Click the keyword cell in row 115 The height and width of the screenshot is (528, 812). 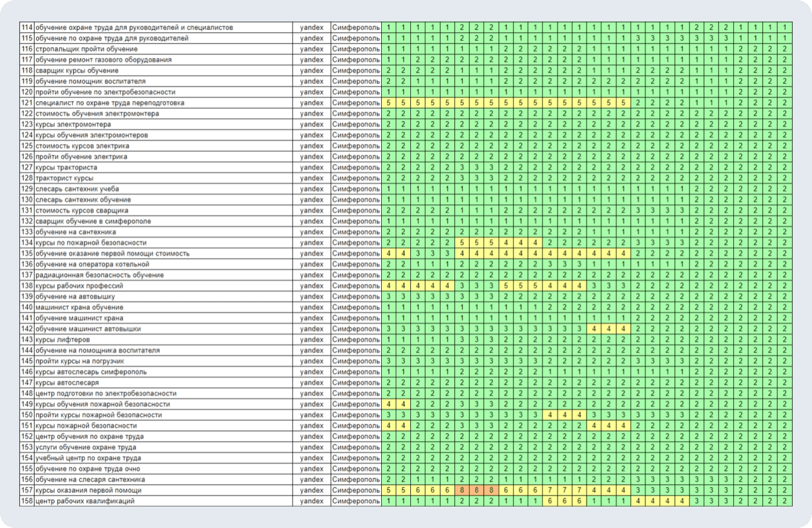click(163, 38)
